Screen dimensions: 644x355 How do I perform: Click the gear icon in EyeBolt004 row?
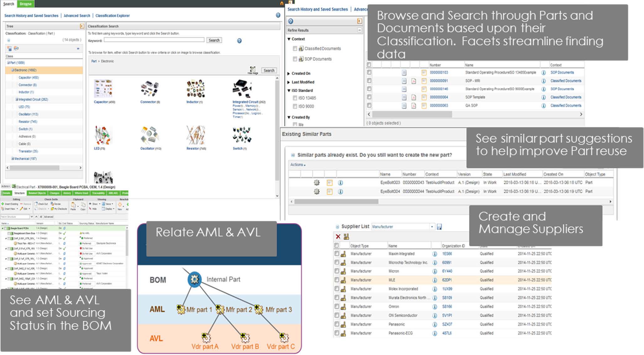317,191
